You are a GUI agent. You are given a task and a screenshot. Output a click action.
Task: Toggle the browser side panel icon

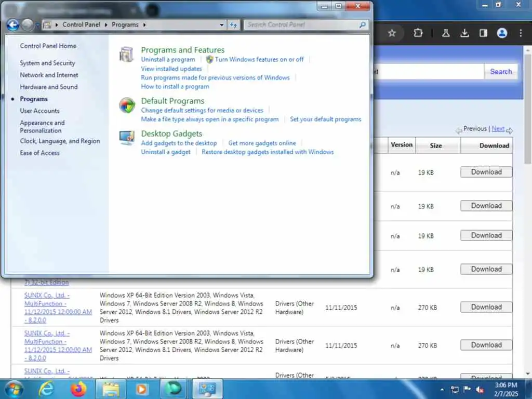(x=483, y=33)
